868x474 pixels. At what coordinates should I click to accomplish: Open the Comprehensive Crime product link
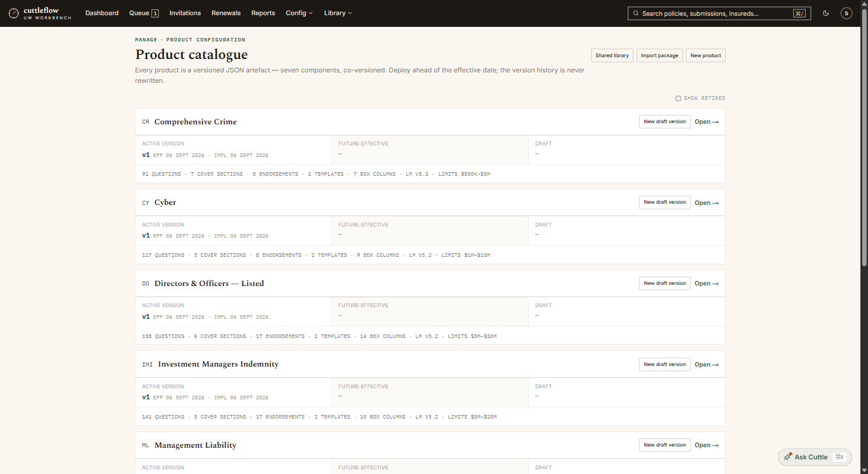(706, 122)
